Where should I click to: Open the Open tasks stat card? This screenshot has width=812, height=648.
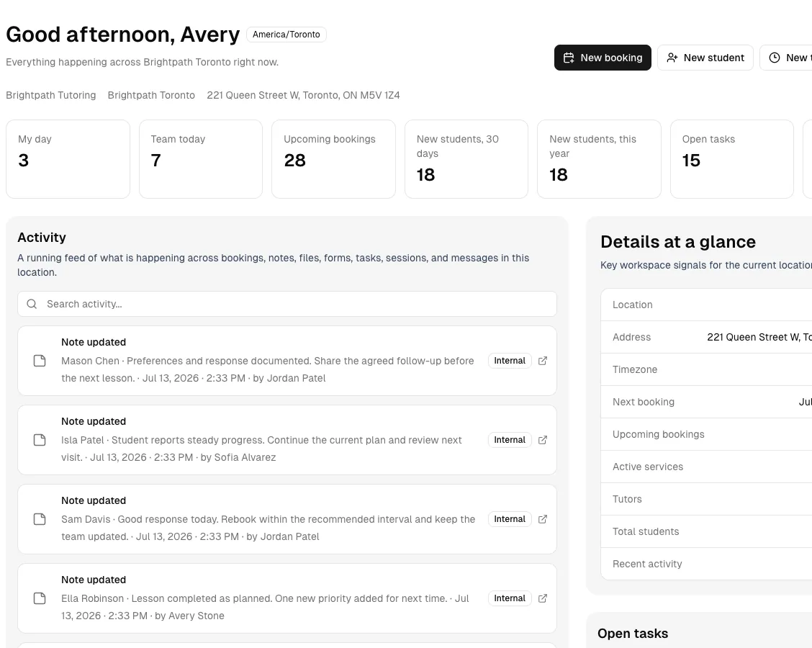pos(731,159)
